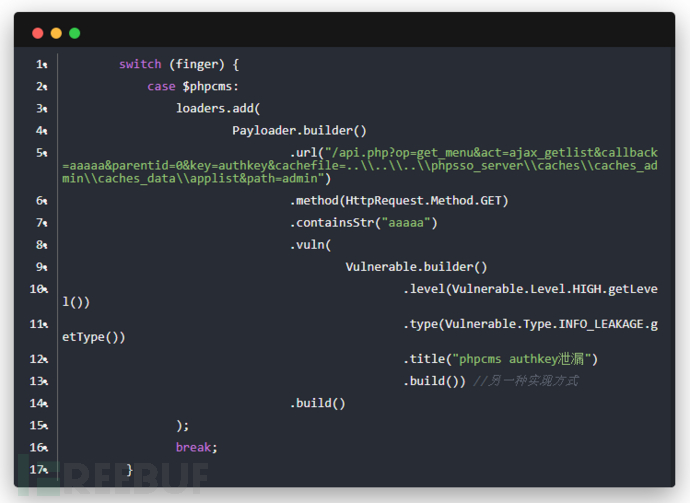Click '.containsStr(' on line 7

coord(335,223)
